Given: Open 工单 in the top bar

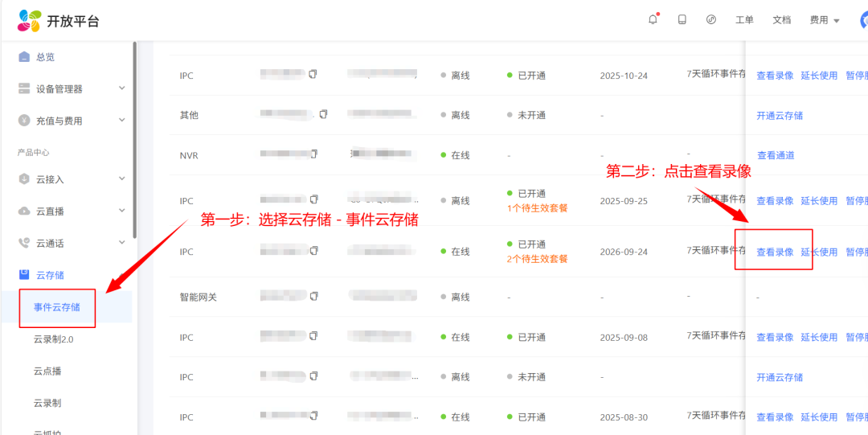Looking at the screenshot, I should (x=744, y=20).
